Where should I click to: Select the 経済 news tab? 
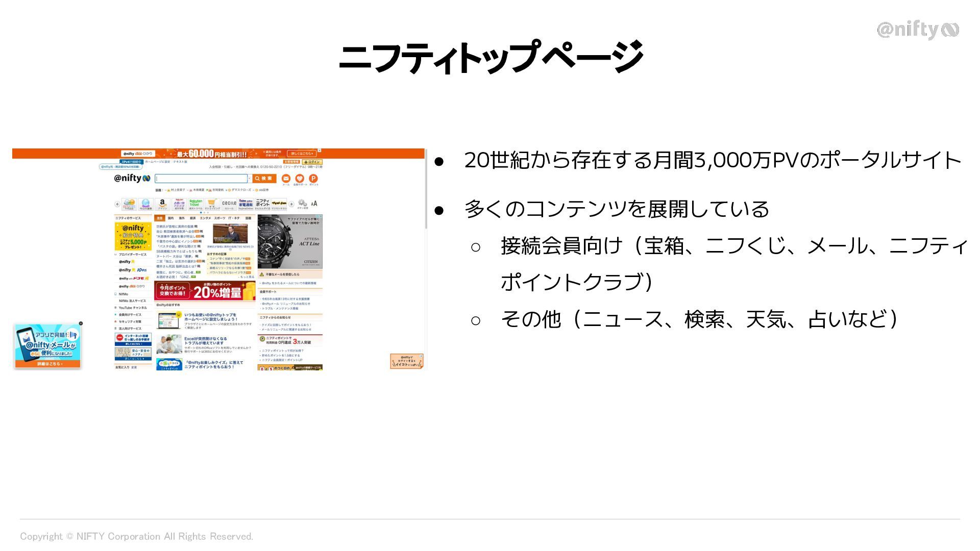(192, 218)
